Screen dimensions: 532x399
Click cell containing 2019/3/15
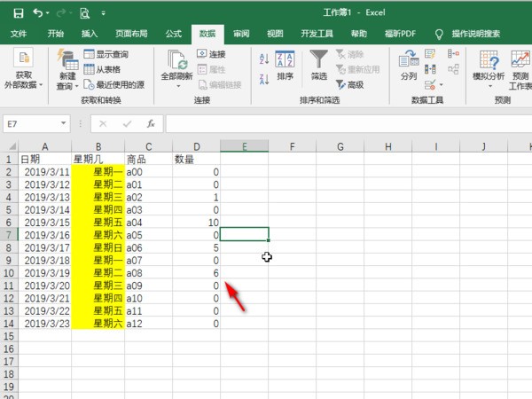(45, 223)
